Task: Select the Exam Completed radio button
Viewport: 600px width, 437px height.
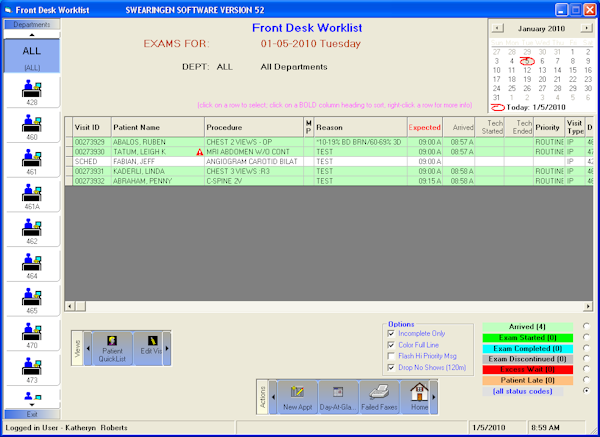Action: pos(586,348)
